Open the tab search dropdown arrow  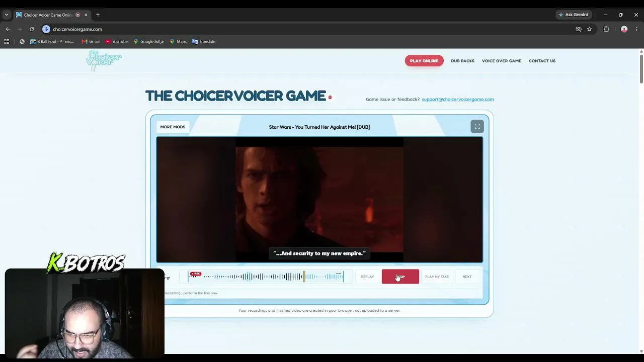coord(7,15)
